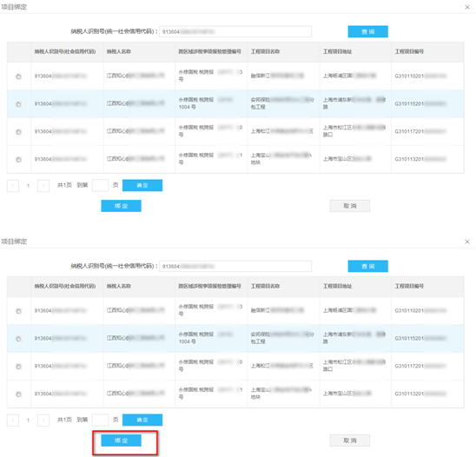Click 查询 button in lower dialog
The image size is (476, 457).
(367, 267)
